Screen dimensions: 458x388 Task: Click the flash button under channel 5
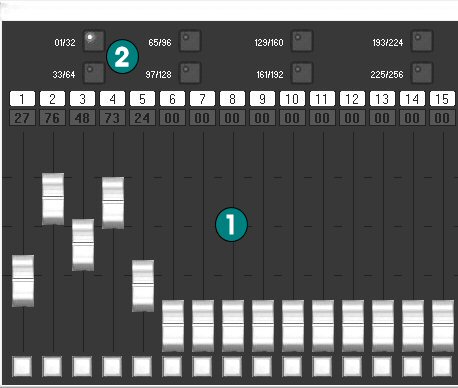(142, 366)
